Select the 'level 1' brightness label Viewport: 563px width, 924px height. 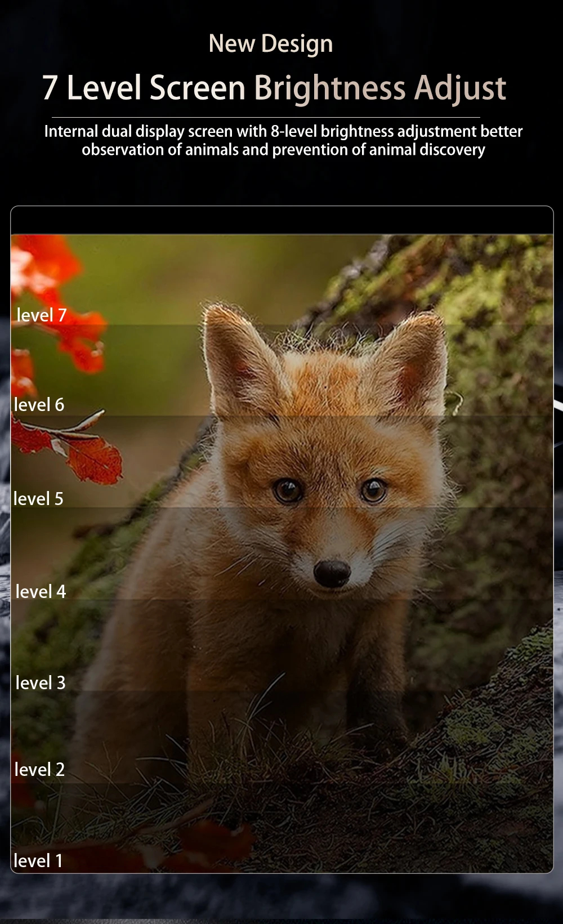pos(38,860)
